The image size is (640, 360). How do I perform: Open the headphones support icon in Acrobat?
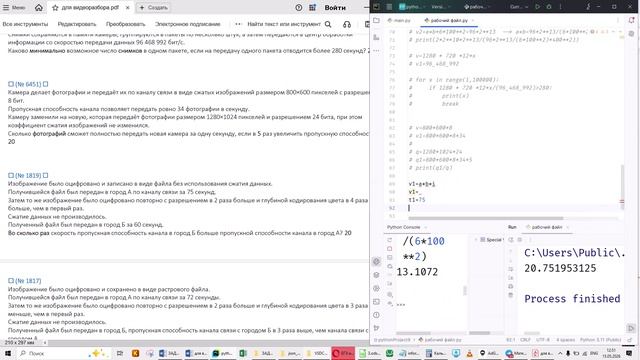[x=347, y=24]
